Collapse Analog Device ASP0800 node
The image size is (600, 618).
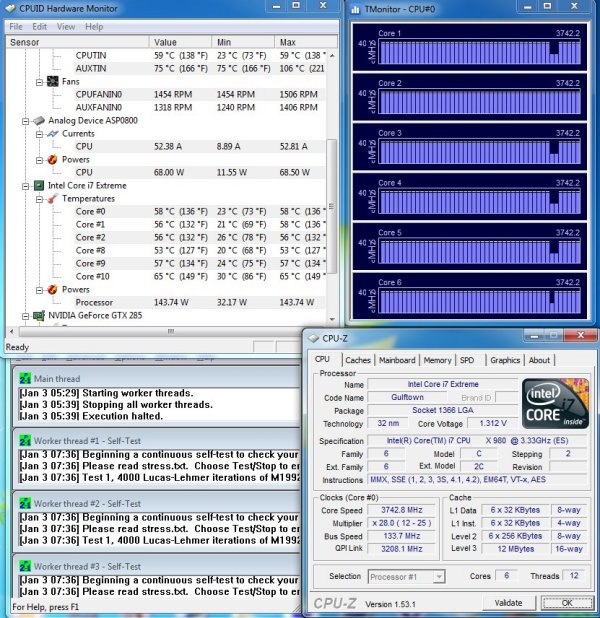tap(25, 121)
